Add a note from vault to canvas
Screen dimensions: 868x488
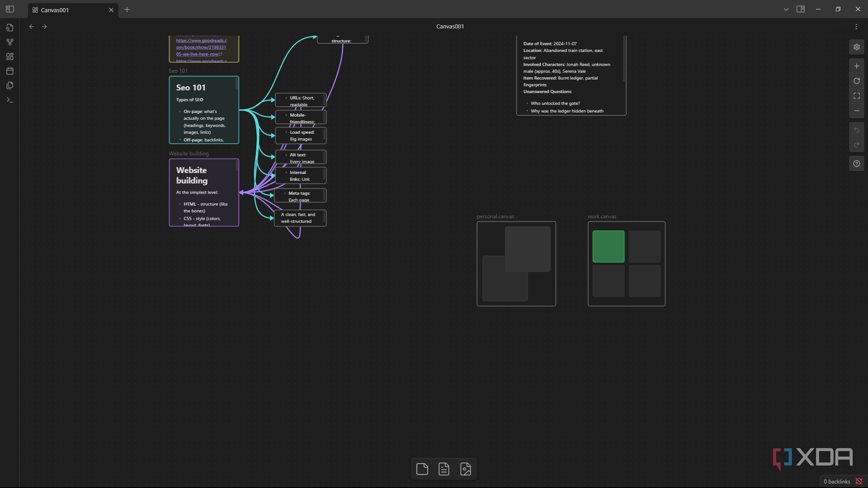444,469
